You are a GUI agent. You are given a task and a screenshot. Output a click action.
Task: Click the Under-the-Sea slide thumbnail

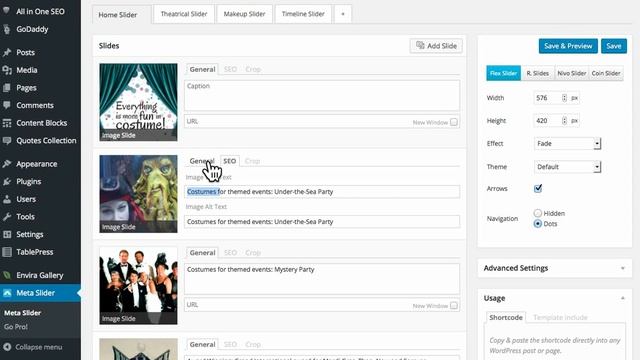tap(138, 194)
